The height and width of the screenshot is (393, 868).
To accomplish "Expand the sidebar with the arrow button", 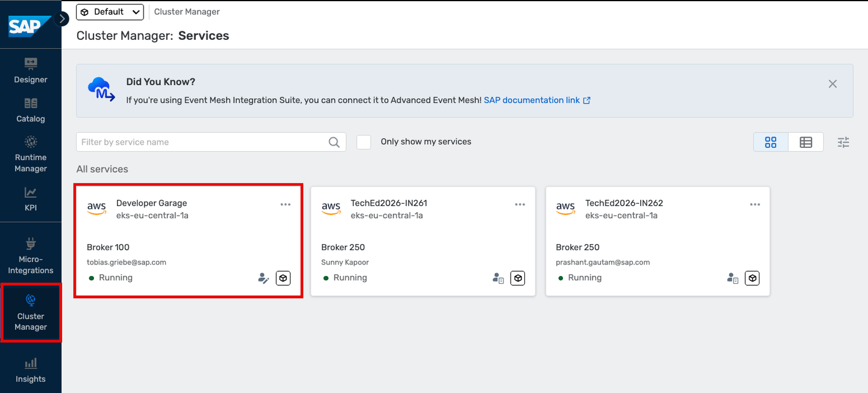I will (62, 19).
